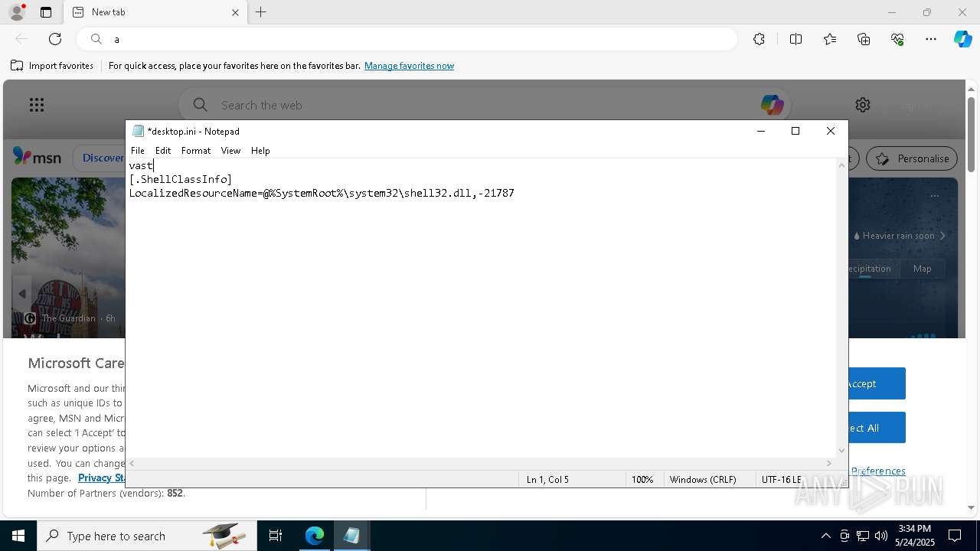Open Notepad File menu
Screen dimensions: 980x551
(138, 151)
